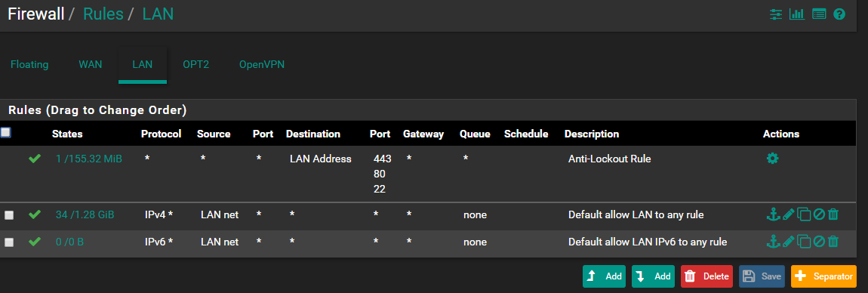868x293 pixels.
Task: Click the Anti-Lockout Rule gear icon
Action: click(772, 159)
